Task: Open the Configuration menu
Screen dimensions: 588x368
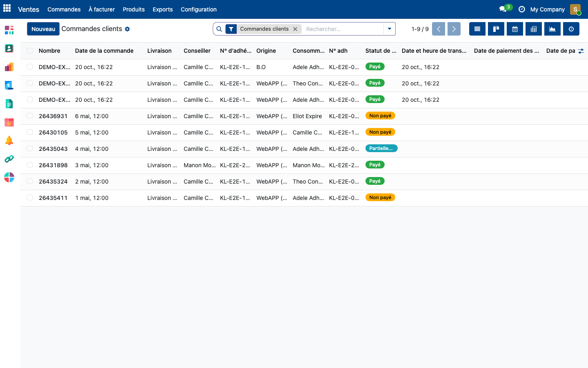Action: point(198,9)
